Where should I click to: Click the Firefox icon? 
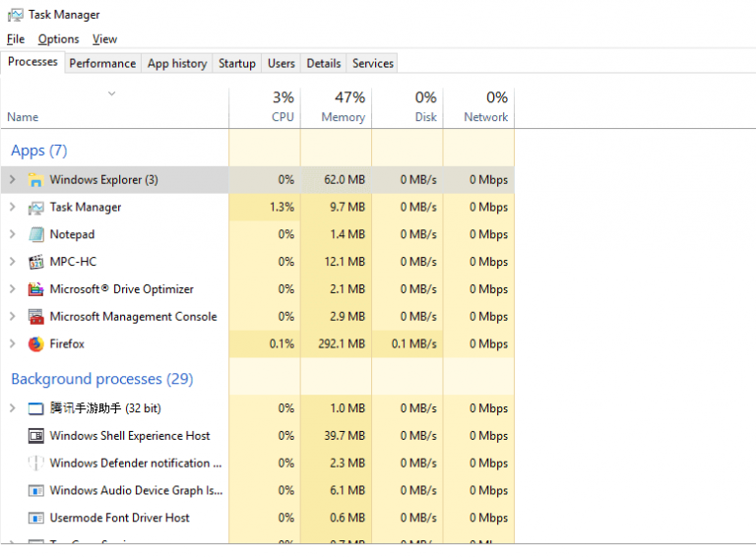tap(35, 344)
